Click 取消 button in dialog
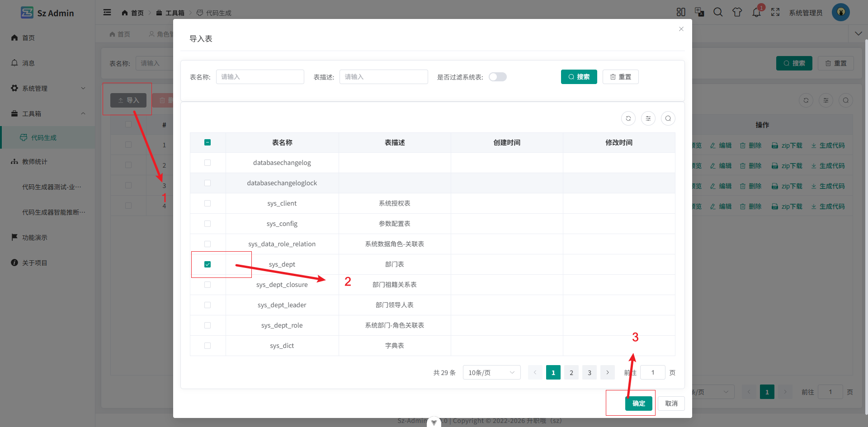The height and width of the screenshot is (427, 868). tap(671, 404)
